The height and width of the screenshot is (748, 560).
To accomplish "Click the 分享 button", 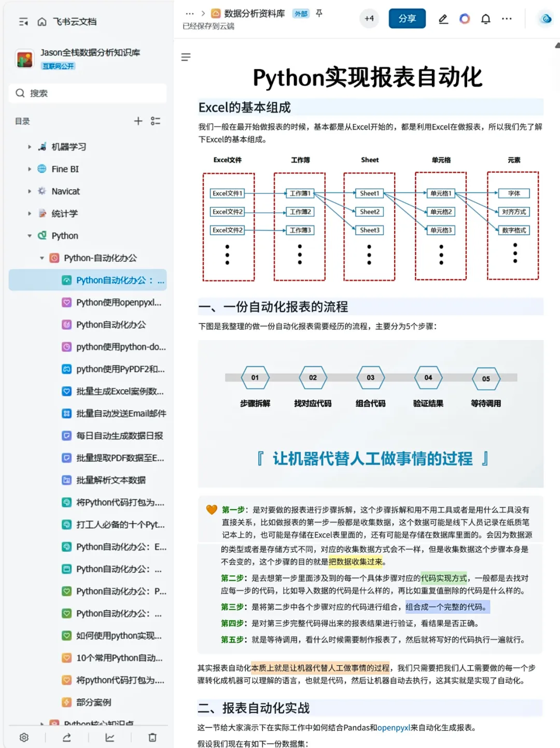I will point(407,19).
